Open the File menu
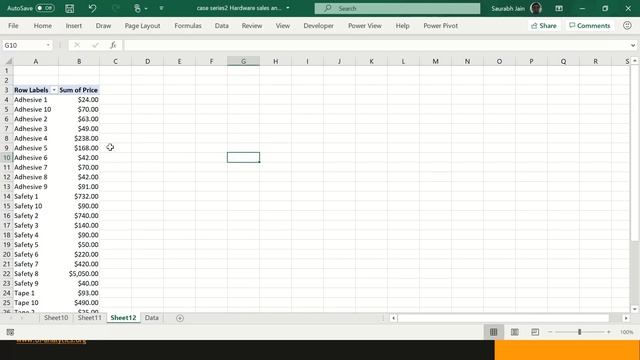The height and width of the screenshot is (360, 640). [x=13, y=26]
